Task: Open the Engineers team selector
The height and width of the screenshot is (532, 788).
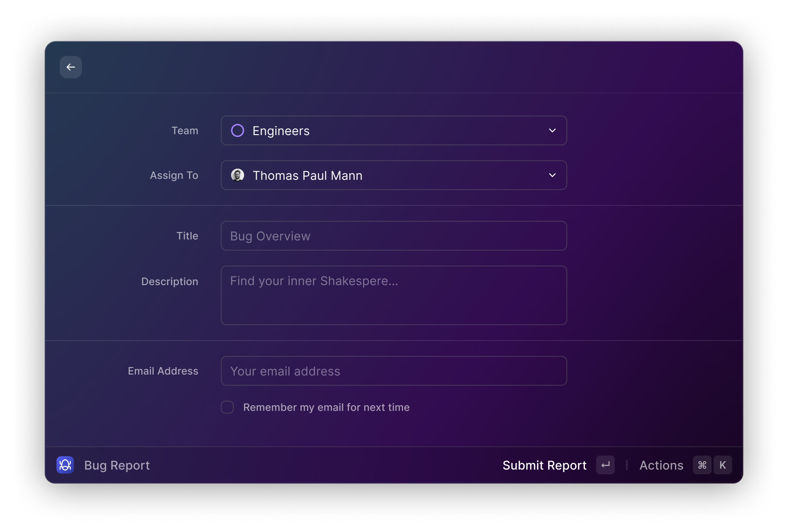Action: (x=393, y=130)
